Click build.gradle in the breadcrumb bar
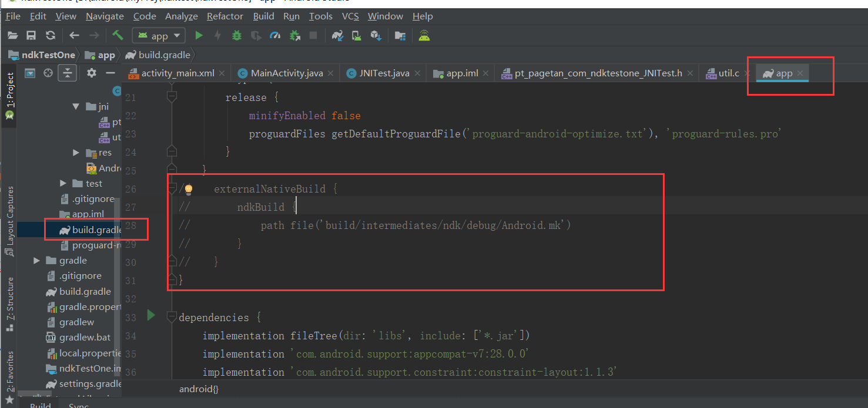Viewport: 868px width, 408px height. tap(157, 55)
